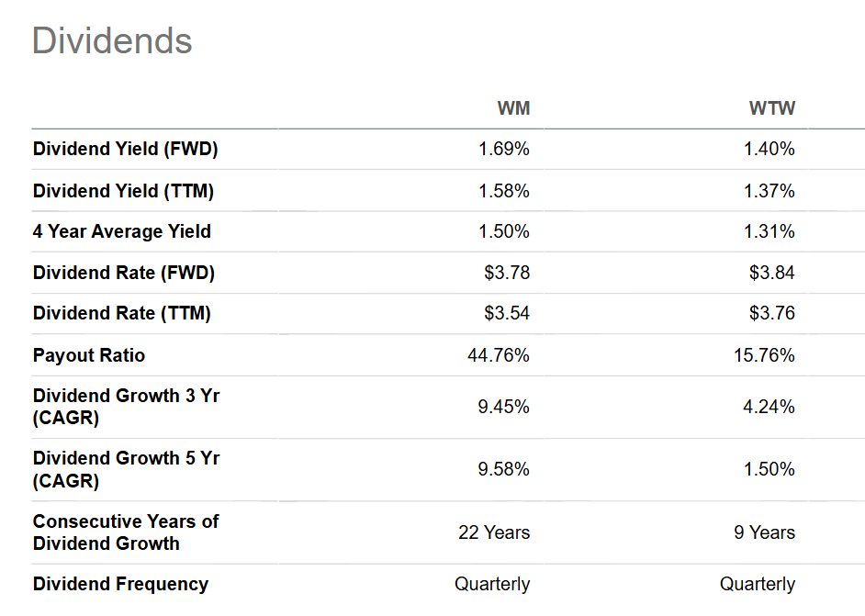Select Consecutive Years of Dividend Growth label

click(126, 532)
